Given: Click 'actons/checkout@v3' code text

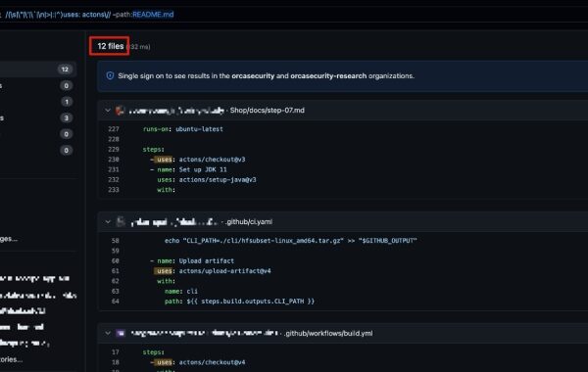Looking at the screenshot, I should (x=212, y=160).
